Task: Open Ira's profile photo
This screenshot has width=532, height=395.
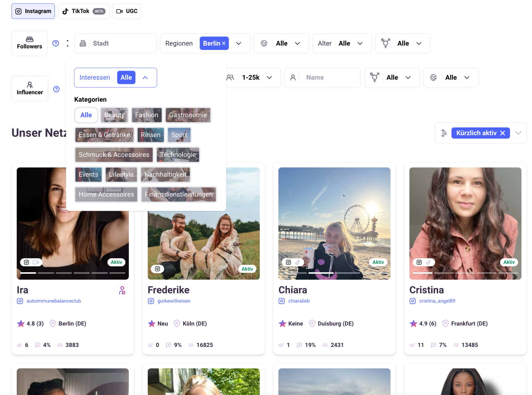Action: tap(73, 224)
